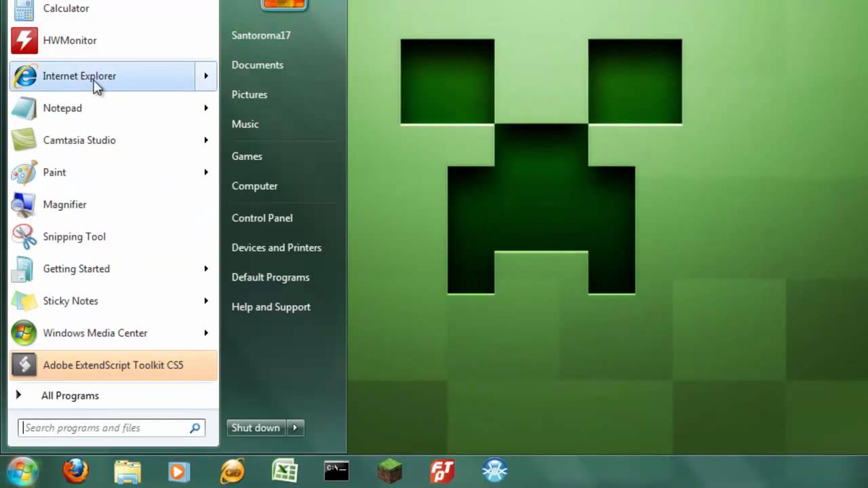Open Games folder
This screenshot has height=488, width=868.
(x=247, y=157)
